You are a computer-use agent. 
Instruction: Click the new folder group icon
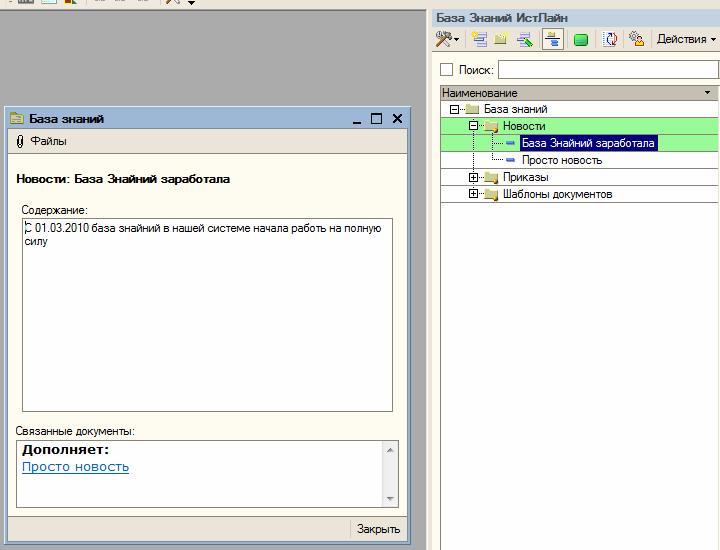(501, 39)
